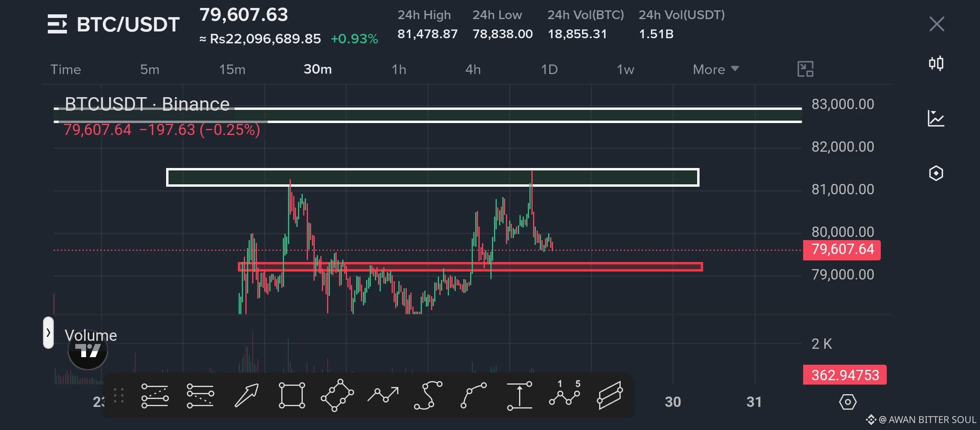
Task: Switch to the Time line view
Action: pos(66,69)
